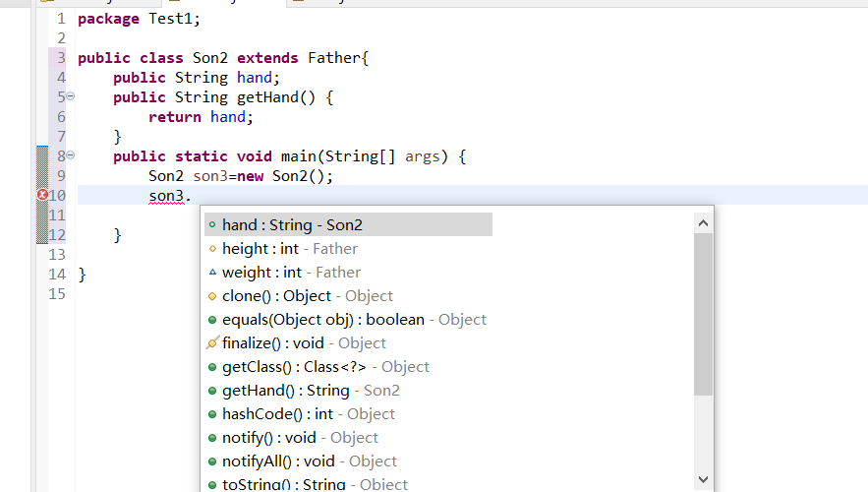Click 'new Son2();' expression on line 9
The image size is (868, 492).
[x=285, y=176]
